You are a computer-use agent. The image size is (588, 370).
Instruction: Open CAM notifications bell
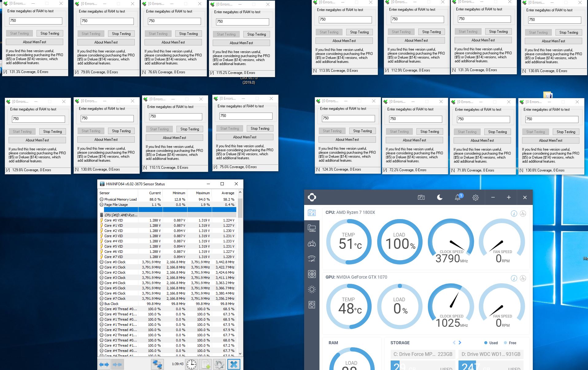click(458, 197)
